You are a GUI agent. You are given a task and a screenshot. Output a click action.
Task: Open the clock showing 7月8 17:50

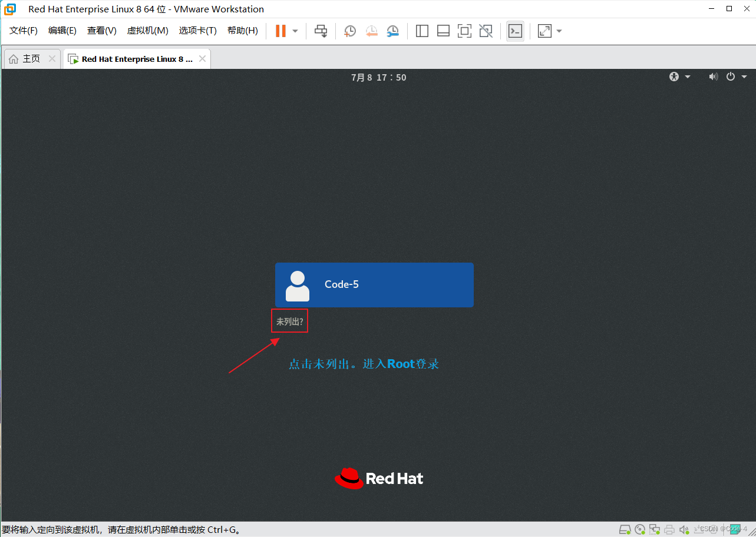[378, 77]
